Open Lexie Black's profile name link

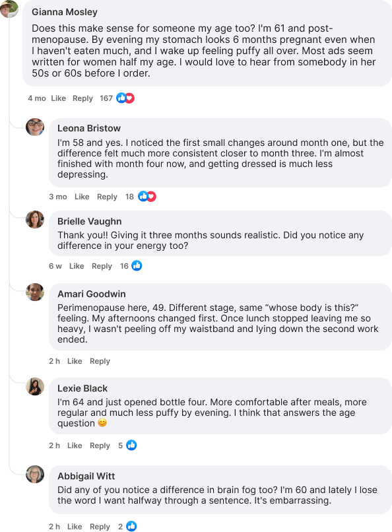[82, 389]
